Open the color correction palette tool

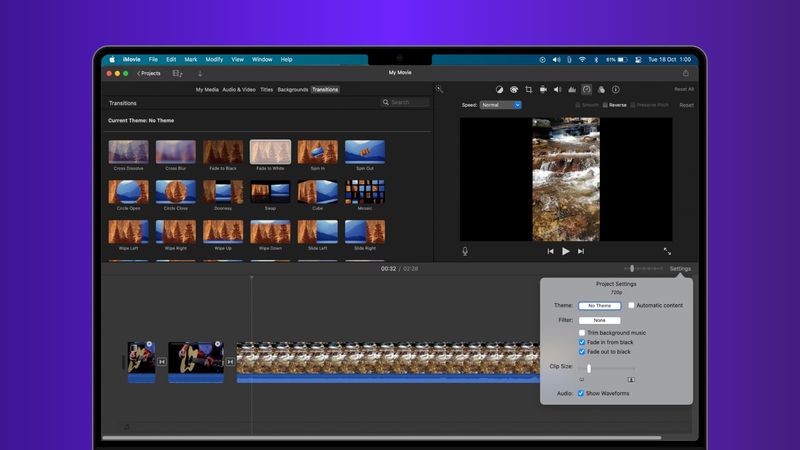pos(514,89)
